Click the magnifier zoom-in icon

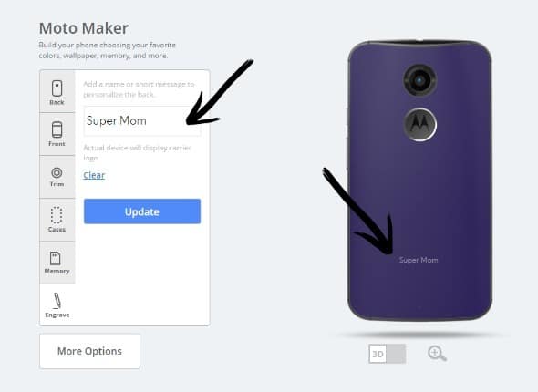tap(437, 354)
